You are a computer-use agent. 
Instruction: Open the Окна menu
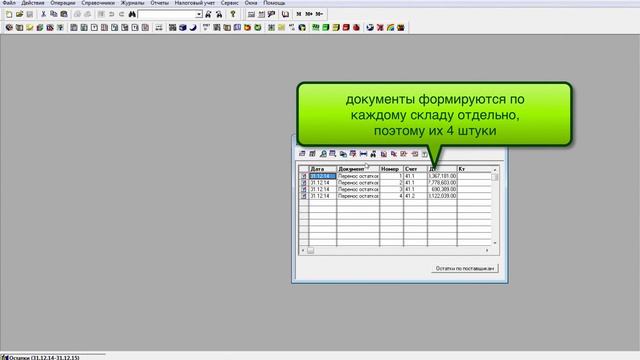tap(251, 3)
